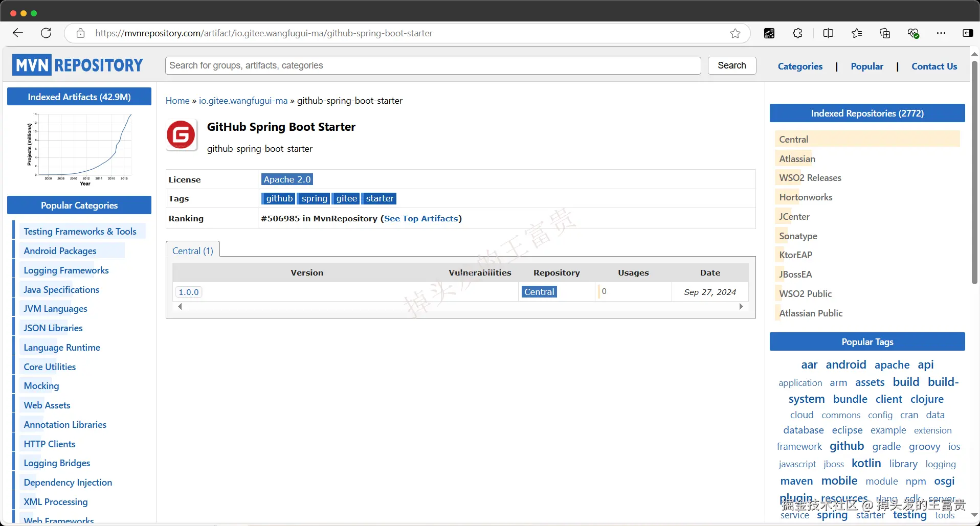Open the spring tag badge
The height and width of the screenshot is (526, 980).
click(x=314, y=198)
